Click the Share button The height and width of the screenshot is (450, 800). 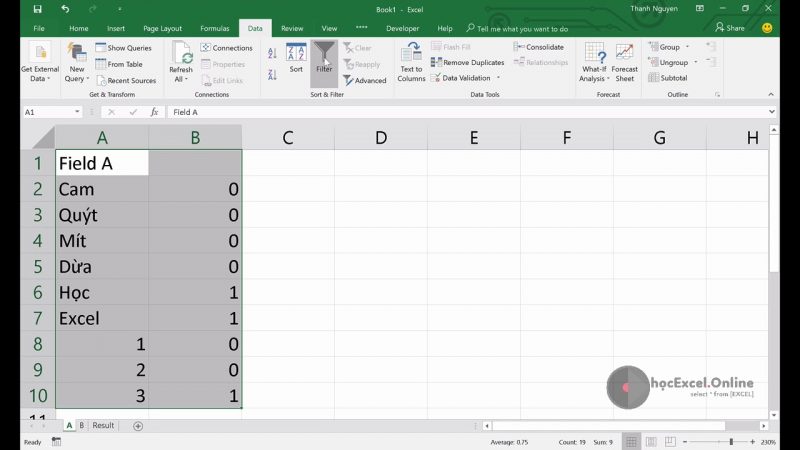click(730, 28)
